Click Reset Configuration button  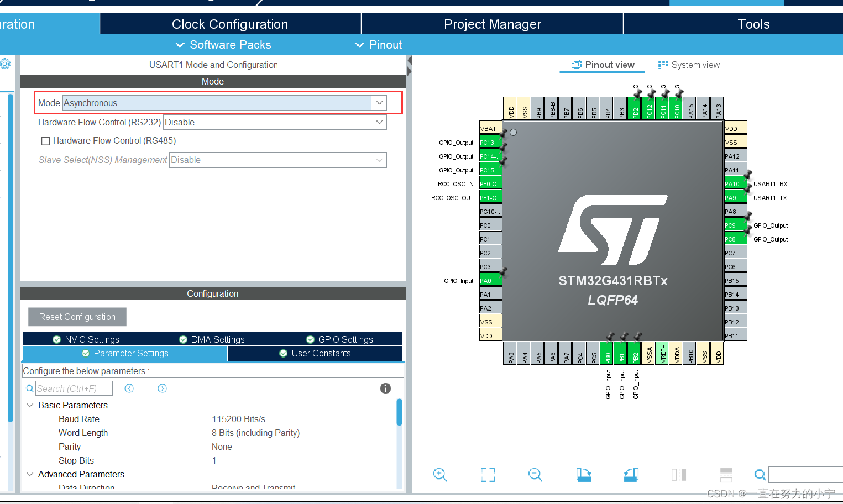tap(77, 317)
